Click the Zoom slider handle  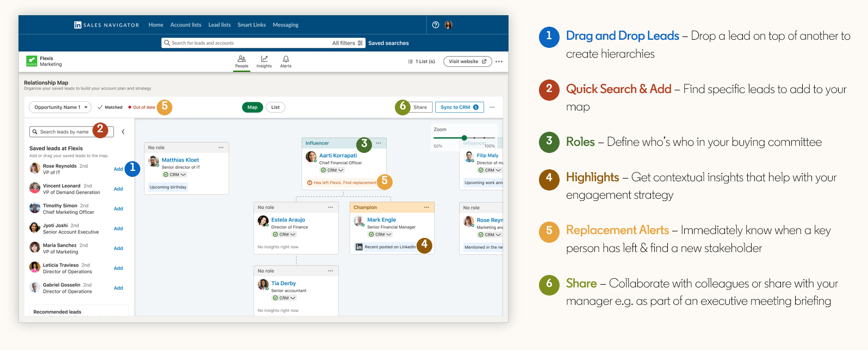point(464,138)
